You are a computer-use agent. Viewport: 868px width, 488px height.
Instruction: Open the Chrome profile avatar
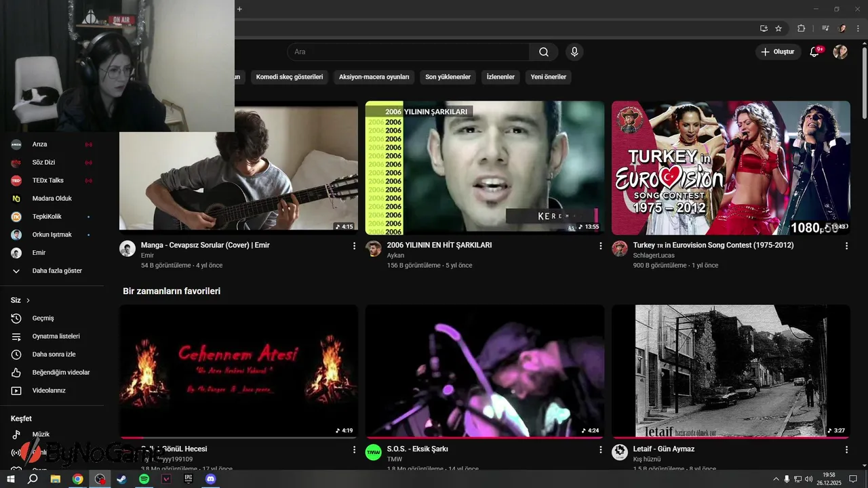coord(842,28)
